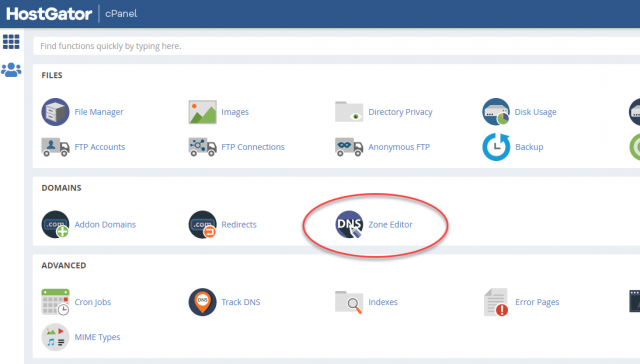The width and height of the screenshot is (640, 364).
Task: Focus the Find functions search field
Action: point(336,46)
